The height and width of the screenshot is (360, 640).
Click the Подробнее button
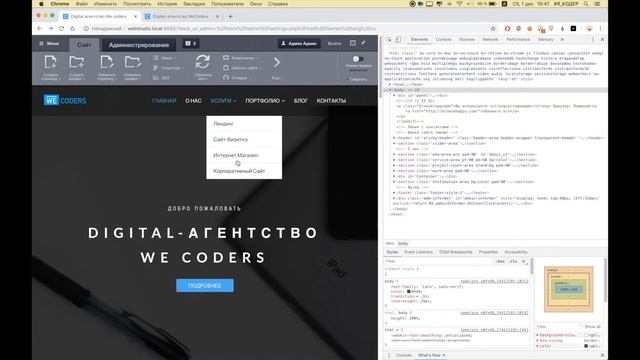205,286
